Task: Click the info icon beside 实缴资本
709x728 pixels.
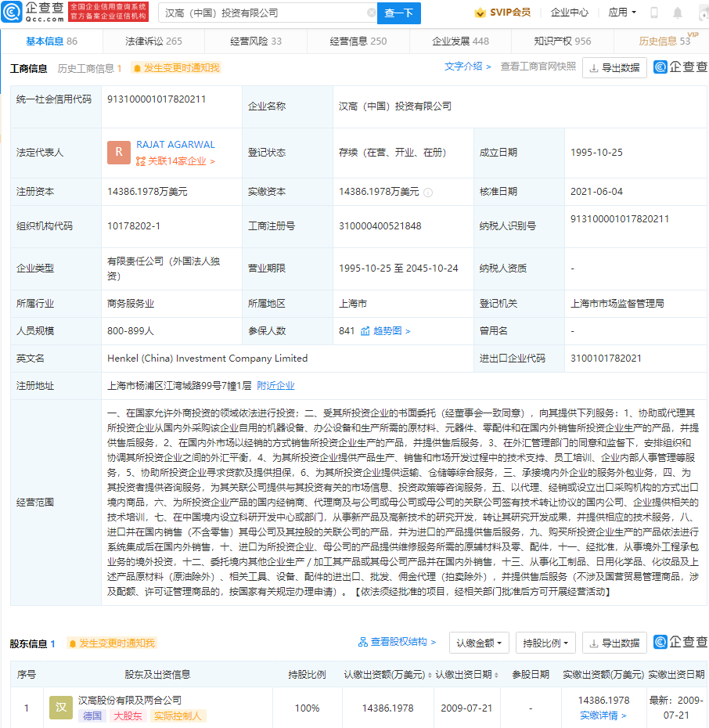Action: (x=428, y=193)
